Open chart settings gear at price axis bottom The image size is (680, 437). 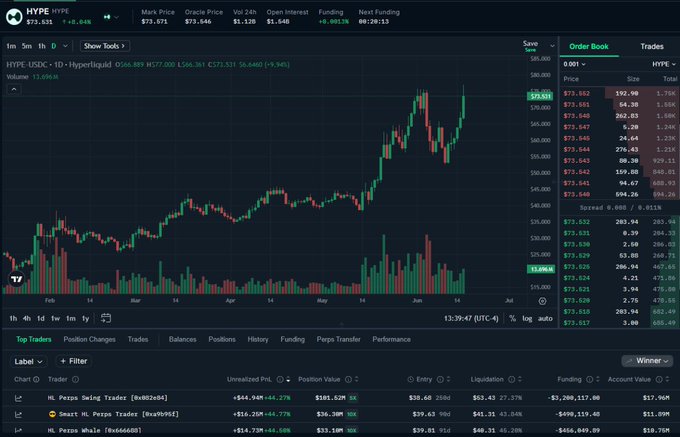click(x=542, y=301)
